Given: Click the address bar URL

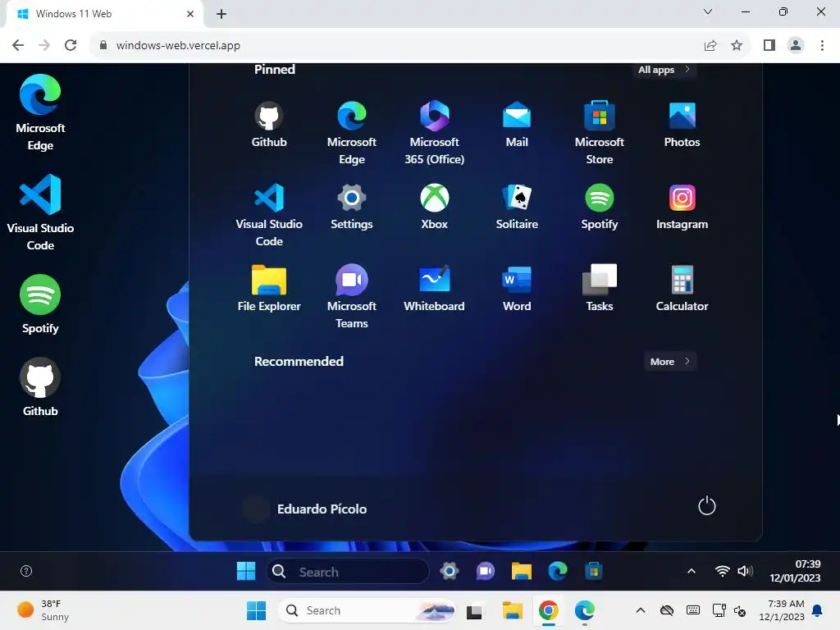Looking at the screenshot, I should point(178,46).
